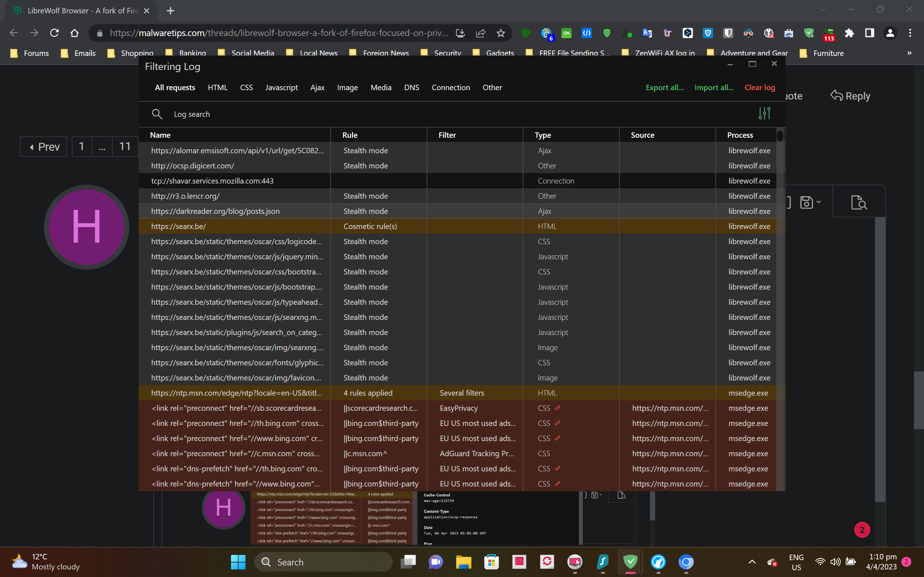Image resolution: width=924 pixels, height=577 pixels.
Task: Bookmark page with the star icon
Action: pos(501,33)
